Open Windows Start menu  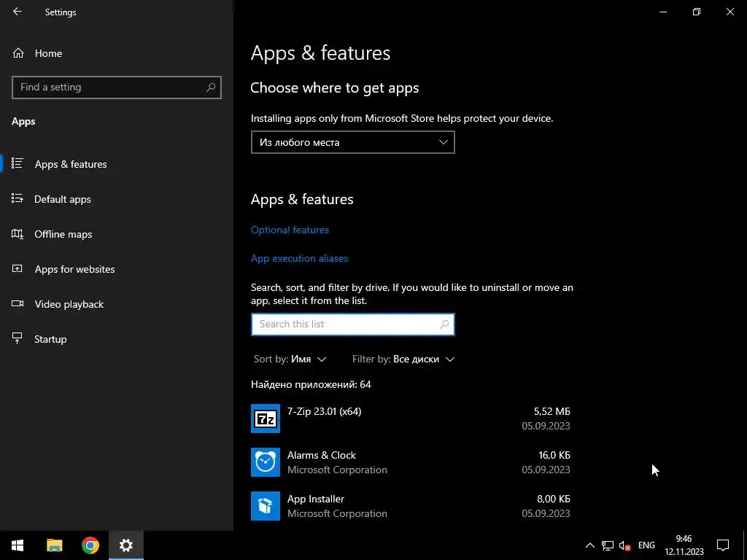click(x=18, y=545)
